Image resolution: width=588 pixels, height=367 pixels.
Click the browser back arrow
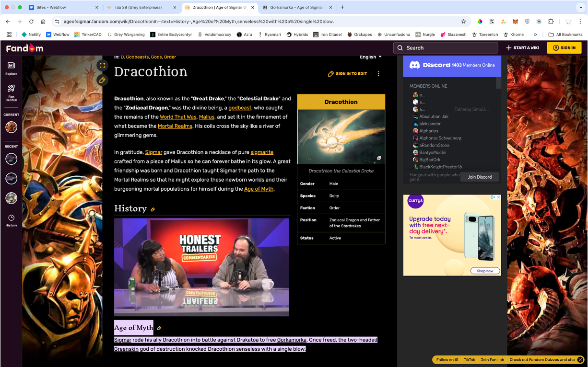tap(8, 22)
